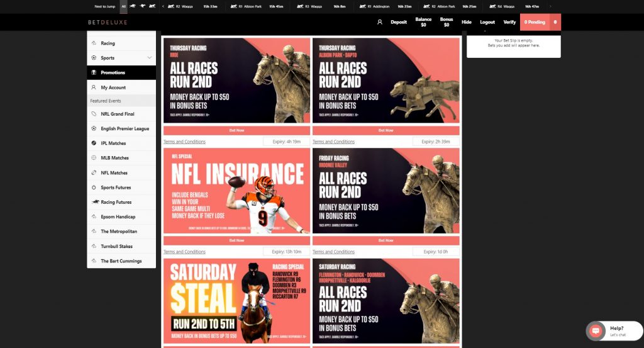Screen dimensions: 644x348
Task: Open the 0 Pending bets button
Action: (535, 22)
